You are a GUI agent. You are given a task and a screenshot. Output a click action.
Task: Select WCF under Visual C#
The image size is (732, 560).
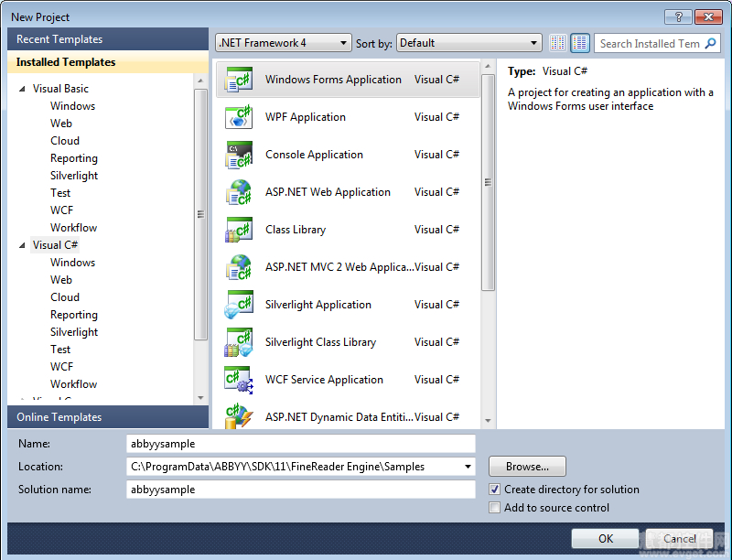pyautogui.click(x=61, y=367)
